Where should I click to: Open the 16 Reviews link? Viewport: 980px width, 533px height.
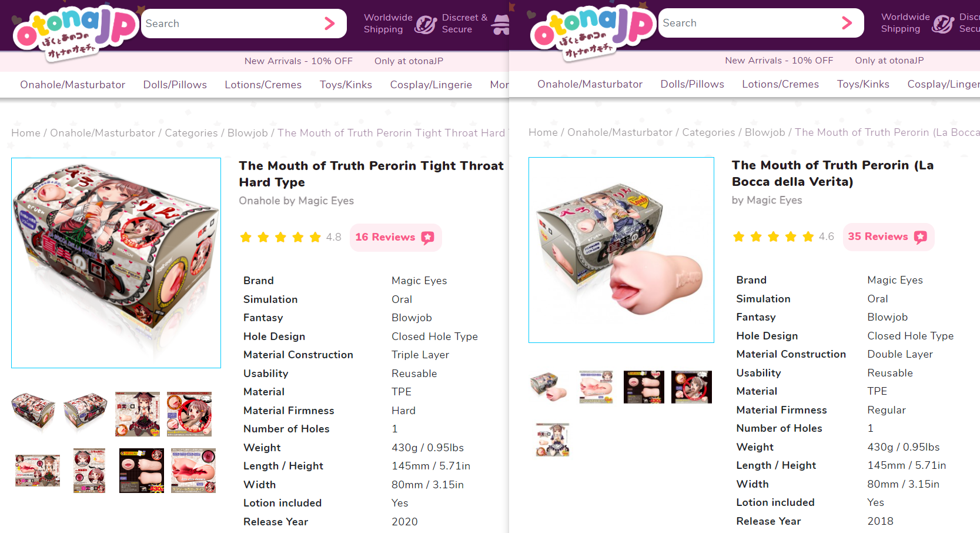[396, 238]
